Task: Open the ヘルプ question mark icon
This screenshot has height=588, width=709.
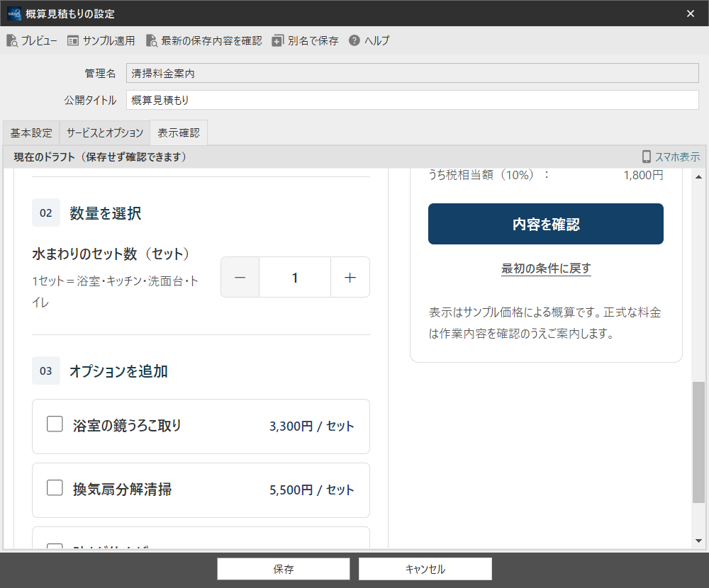Action: point(354,40)
